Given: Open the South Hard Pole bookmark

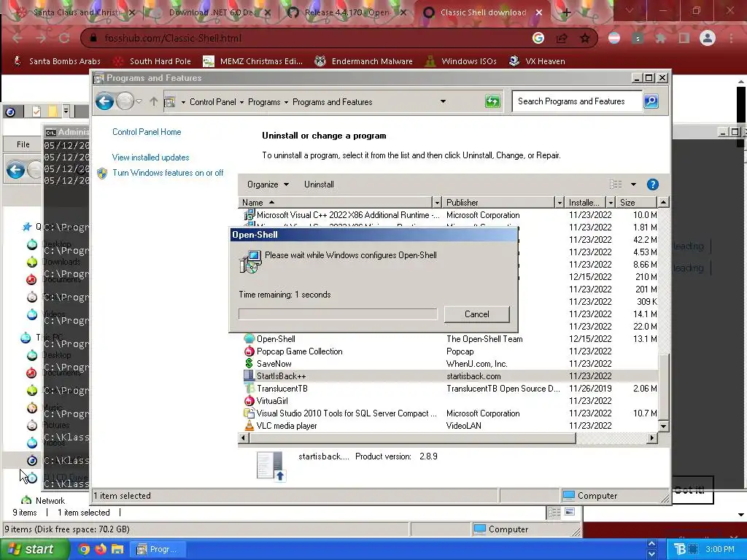Looking at the screenshot, I should 152,61.
